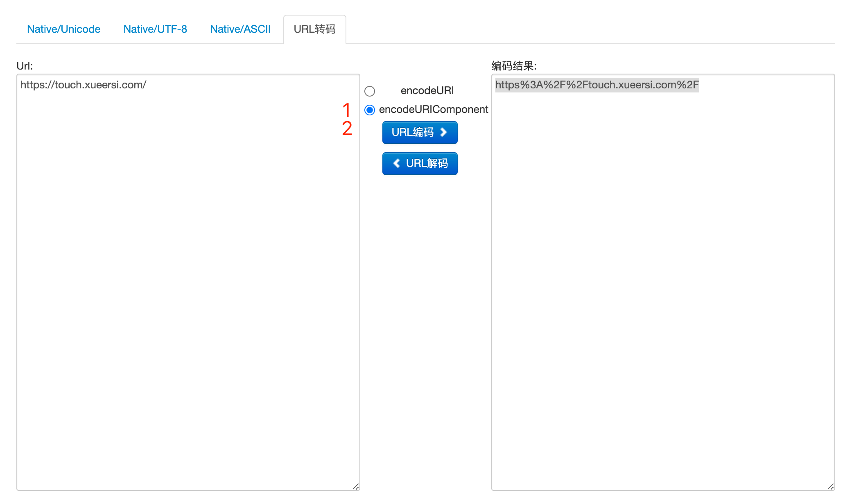This screenshot has width=854, height=504.
Task: Click right chevron icon on URL编码 button
Action: coord(443,132)
